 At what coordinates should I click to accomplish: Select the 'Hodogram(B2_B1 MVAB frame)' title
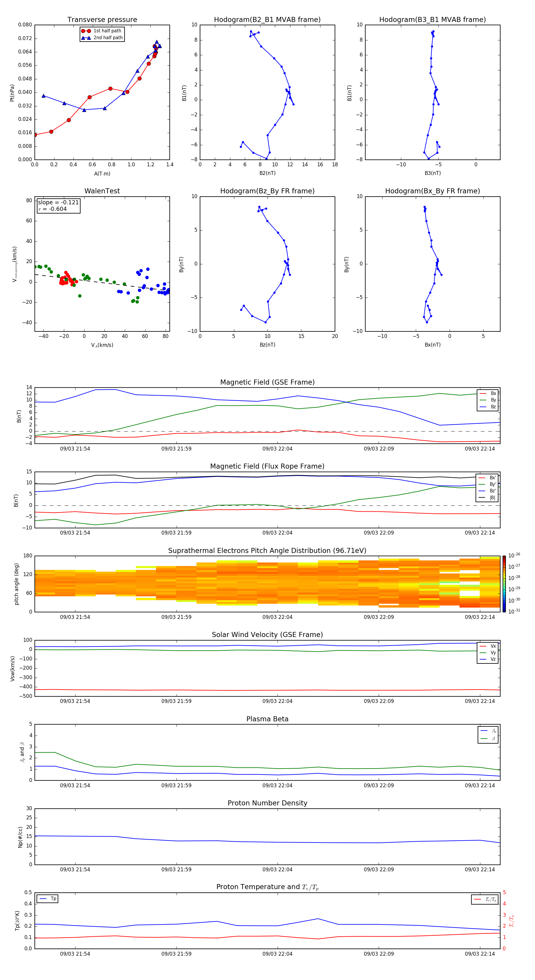pyautogui.click(x=267, y=20)
